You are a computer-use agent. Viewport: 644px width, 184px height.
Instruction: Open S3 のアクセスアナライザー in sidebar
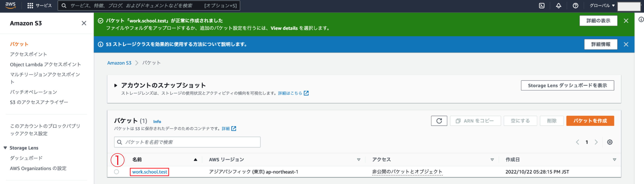point(39,102)
